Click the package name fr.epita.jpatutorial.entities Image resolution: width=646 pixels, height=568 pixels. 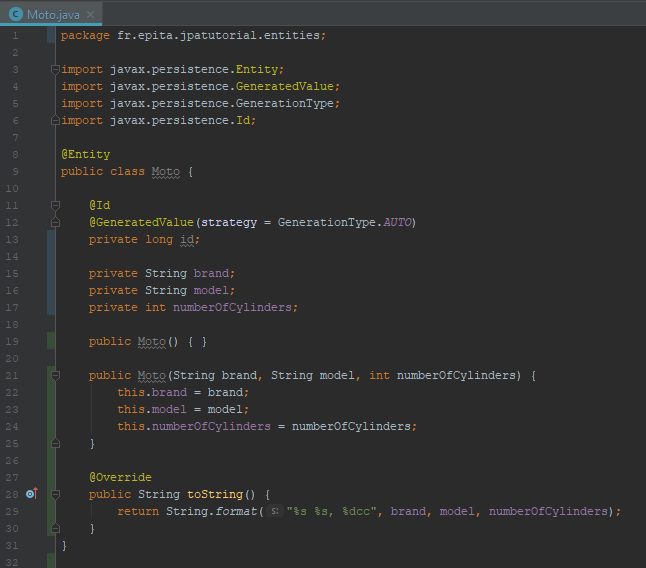click(x=218, y=35)
